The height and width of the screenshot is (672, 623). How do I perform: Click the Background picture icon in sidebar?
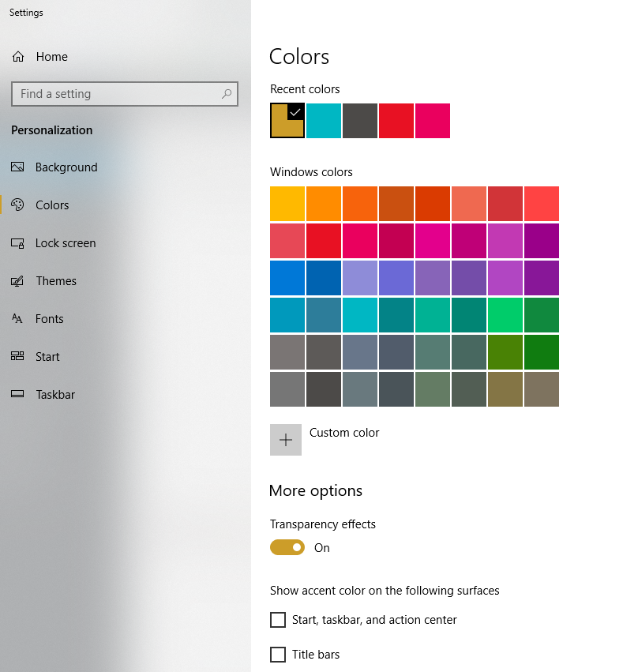tap(17, 167)
